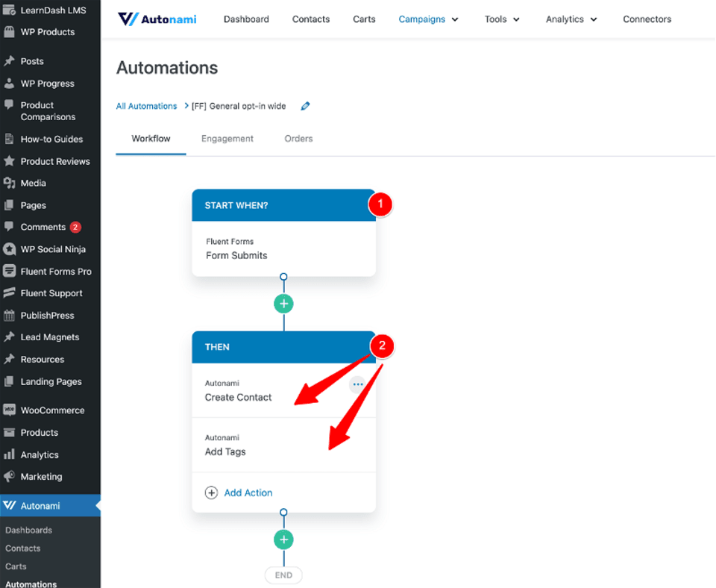716x588 pixels.
Task: Click the END node of the workflow
Action: [x=283, y=575]
